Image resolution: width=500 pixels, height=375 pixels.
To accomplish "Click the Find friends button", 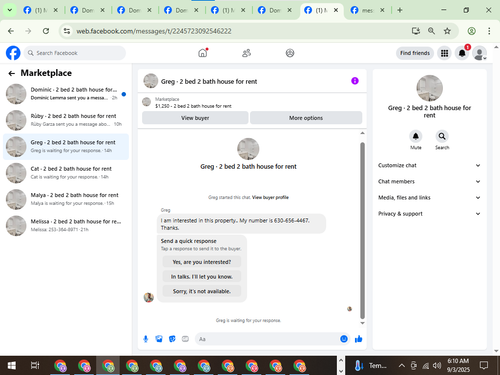I will (x=415, y=53).
